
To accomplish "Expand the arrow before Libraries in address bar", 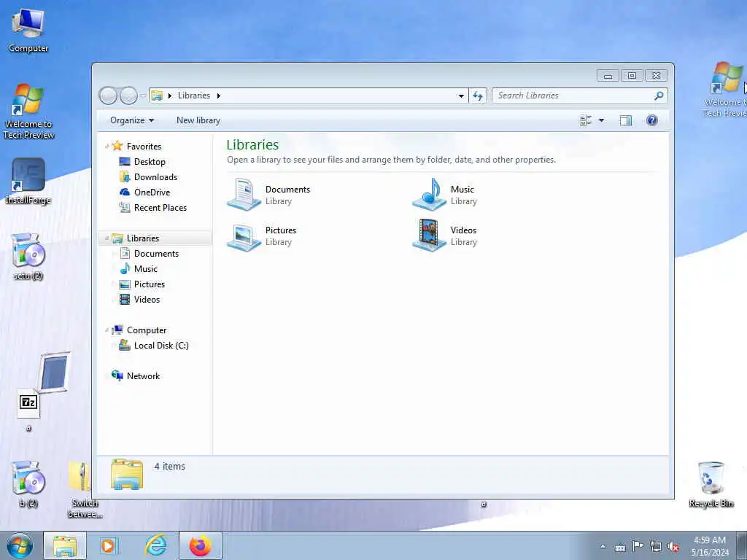I will [169, 96].
